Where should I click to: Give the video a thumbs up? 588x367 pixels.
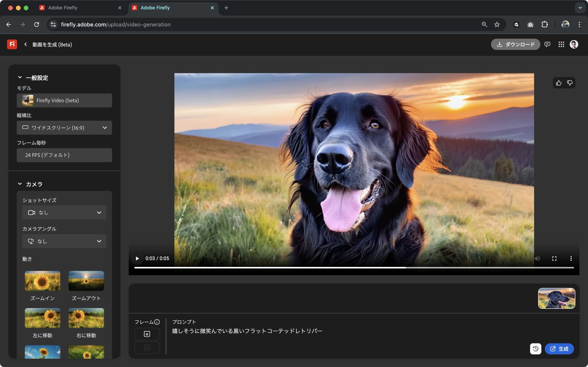click(x=558, y=83)
